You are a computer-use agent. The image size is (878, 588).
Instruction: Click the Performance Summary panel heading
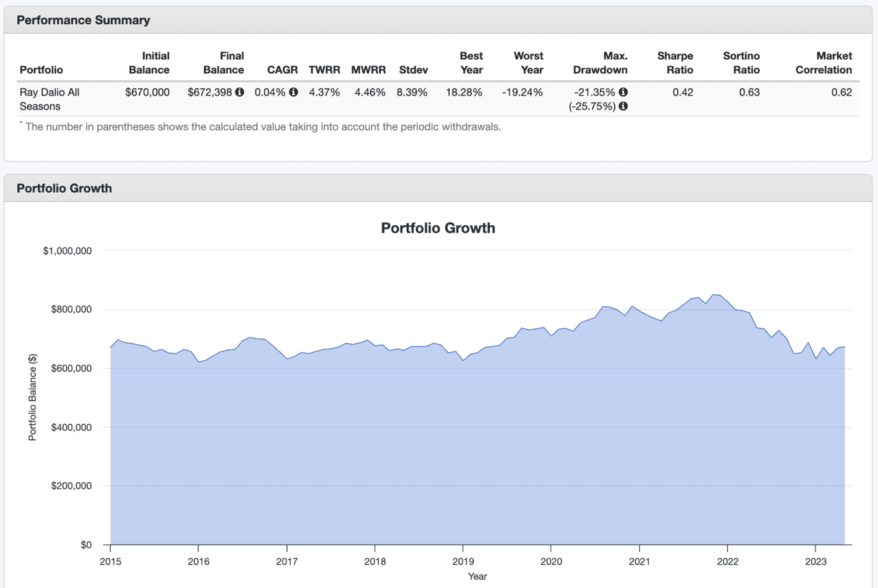tap(83, 20)
